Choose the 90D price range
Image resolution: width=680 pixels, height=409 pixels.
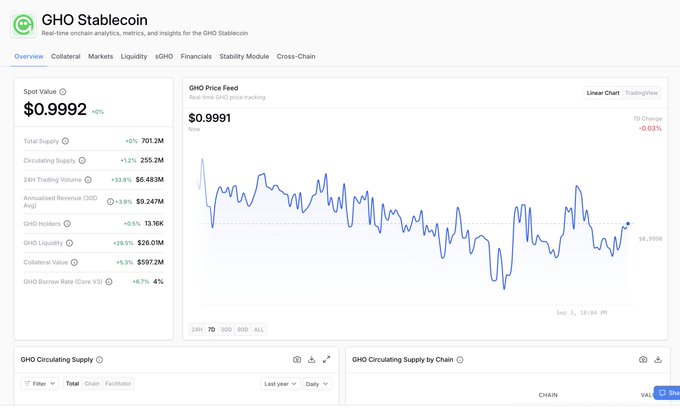pyautogui.click(x=243, y=330)
